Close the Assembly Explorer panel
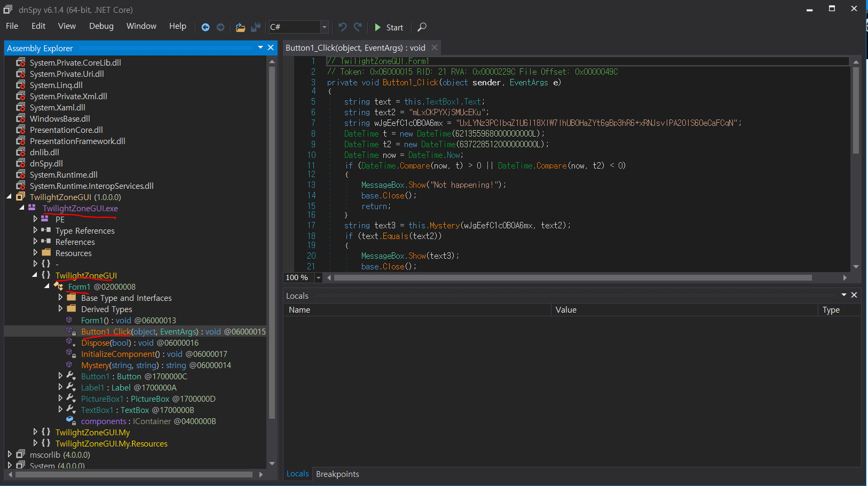868x486 pixels. tap(271, 47)
